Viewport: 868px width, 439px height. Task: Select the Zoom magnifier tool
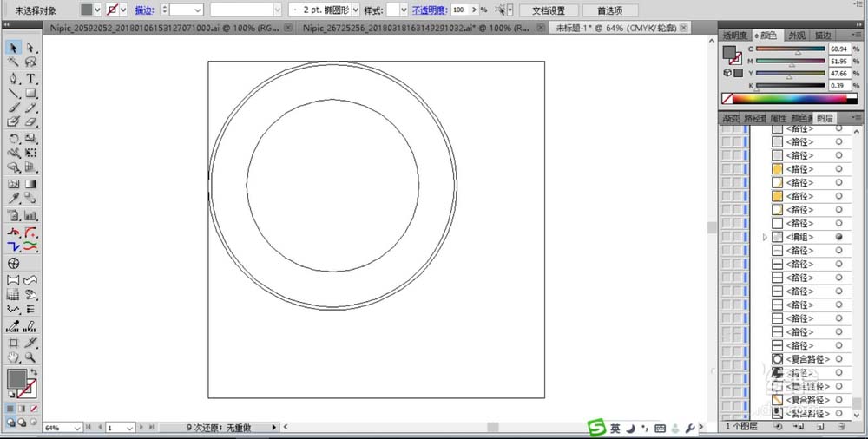[x=30, y=357]
